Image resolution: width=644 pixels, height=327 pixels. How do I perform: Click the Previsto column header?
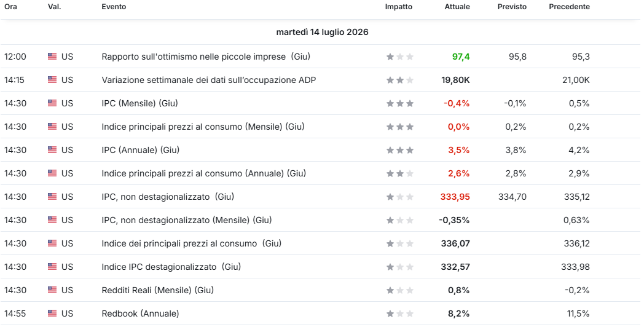point(512,7)
